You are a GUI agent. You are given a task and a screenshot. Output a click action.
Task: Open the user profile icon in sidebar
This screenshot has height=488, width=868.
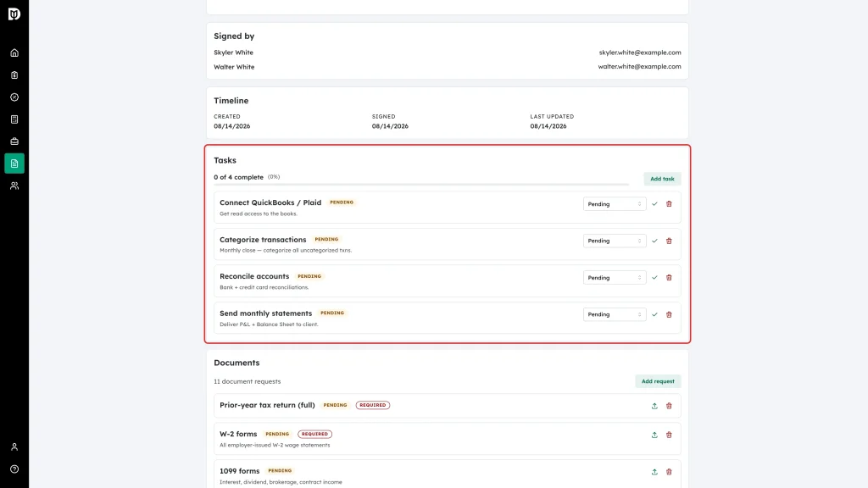click(x=14, y=447)
